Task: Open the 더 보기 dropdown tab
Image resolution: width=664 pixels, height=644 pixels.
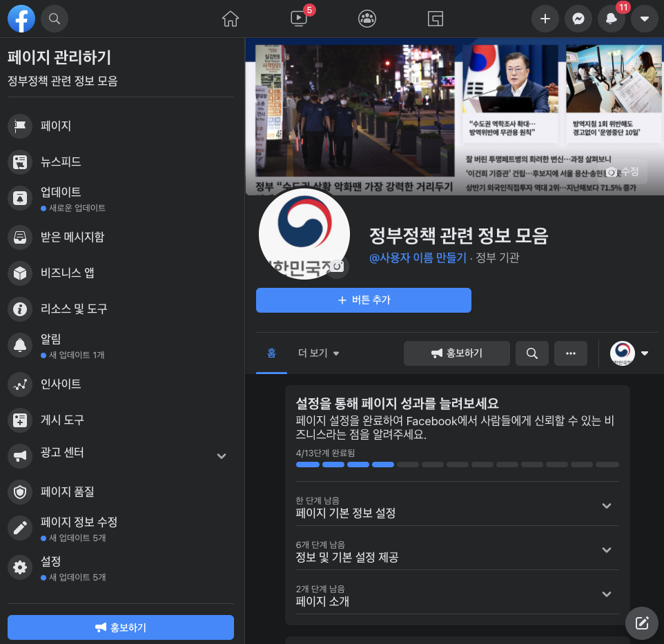Action: (x=318, y=353)
